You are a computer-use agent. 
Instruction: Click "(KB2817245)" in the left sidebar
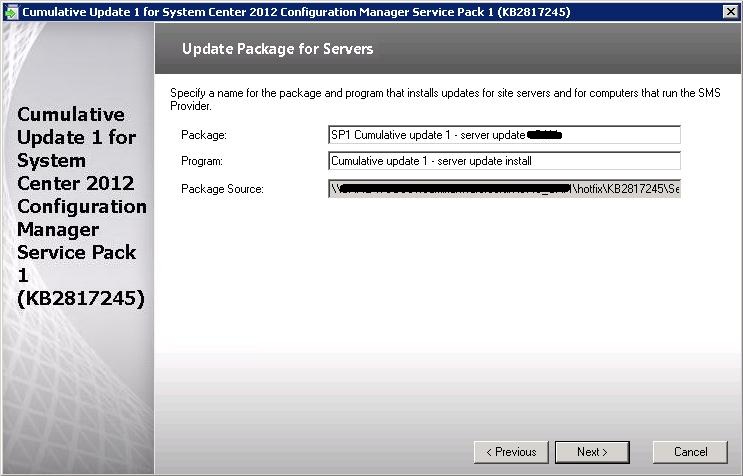pos(80,298)
